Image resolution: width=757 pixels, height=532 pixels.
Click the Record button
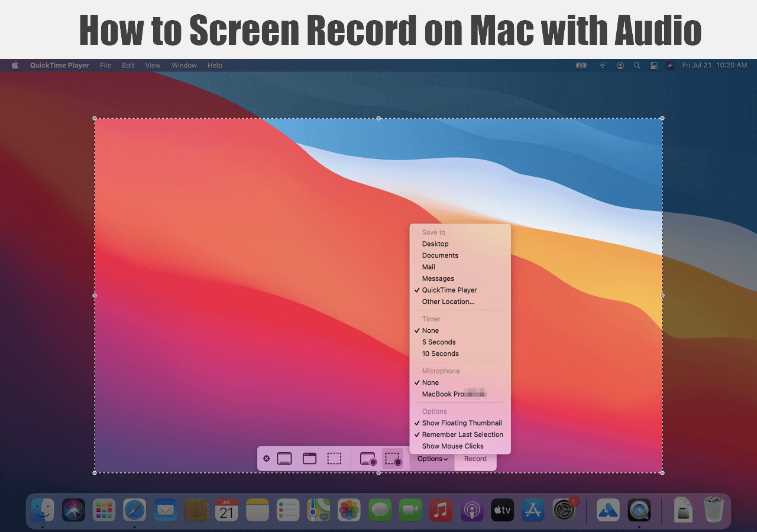[475, 459]
